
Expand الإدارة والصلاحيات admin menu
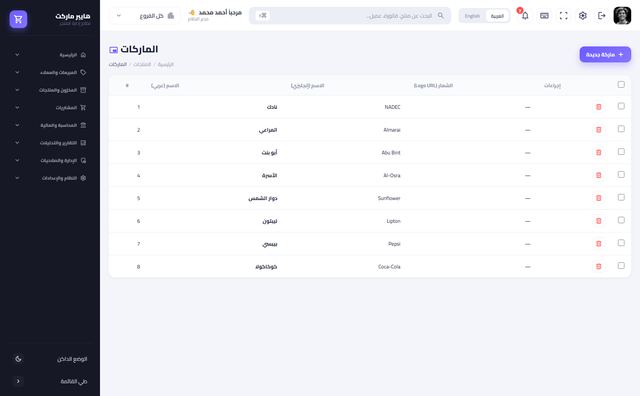[50, 160]
